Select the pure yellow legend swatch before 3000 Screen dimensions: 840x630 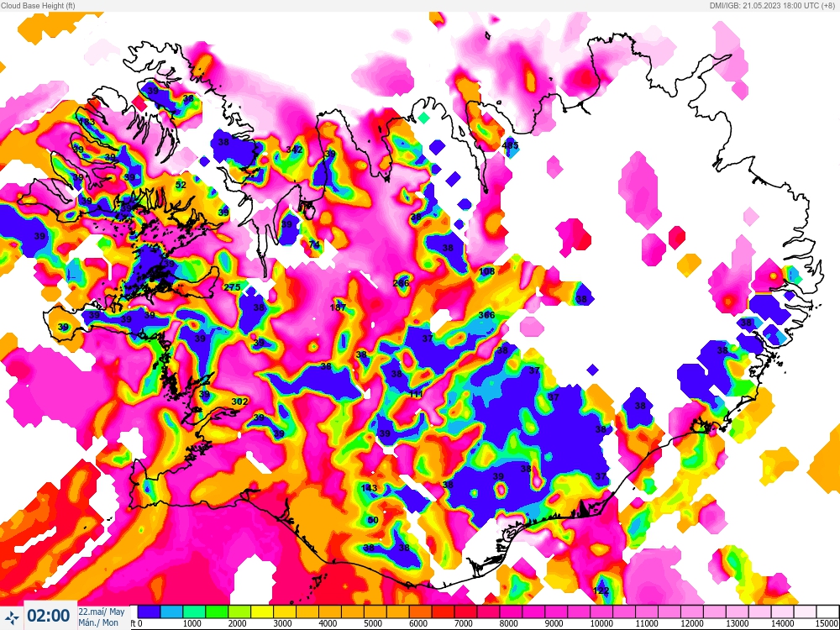pos(262,612)
